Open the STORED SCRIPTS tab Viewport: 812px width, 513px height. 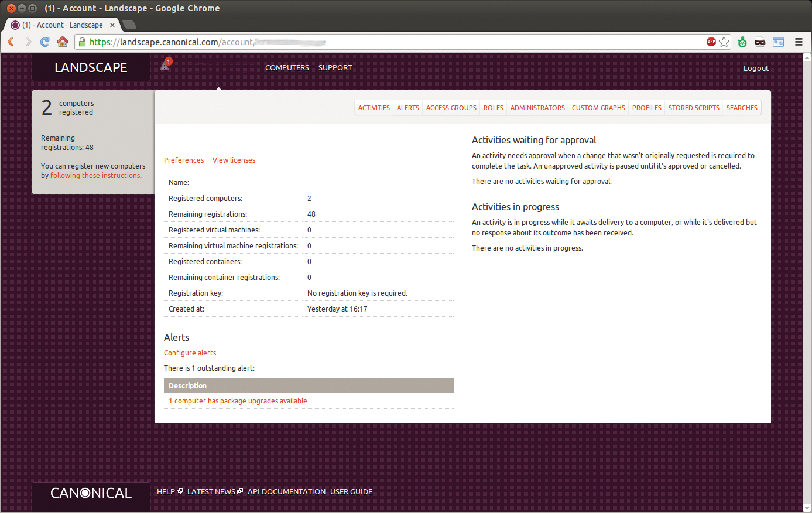coord(694,108)
